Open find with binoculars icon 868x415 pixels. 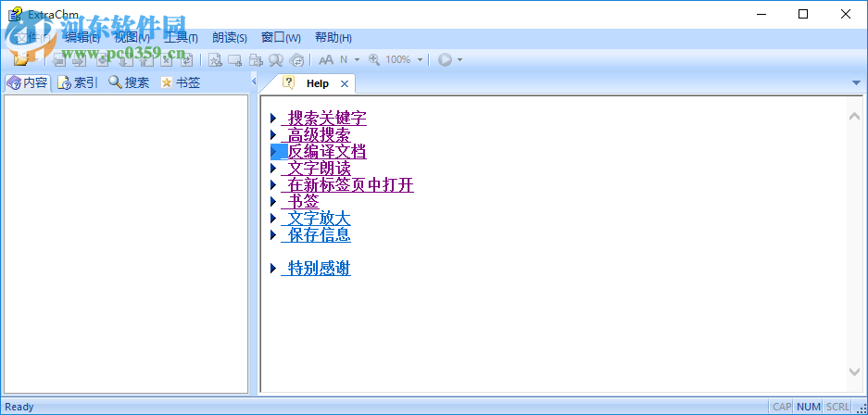pyautogui.click(x=276, y=60)
